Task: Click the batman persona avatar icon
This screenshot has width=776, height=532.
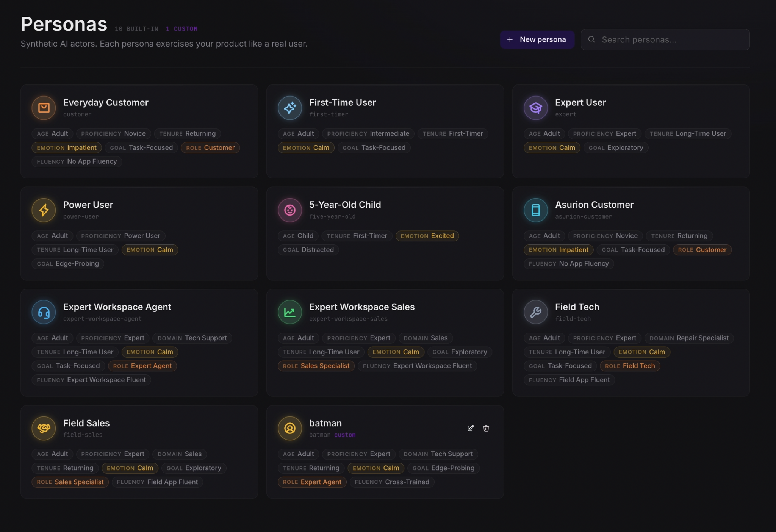Action: (290, 428)
